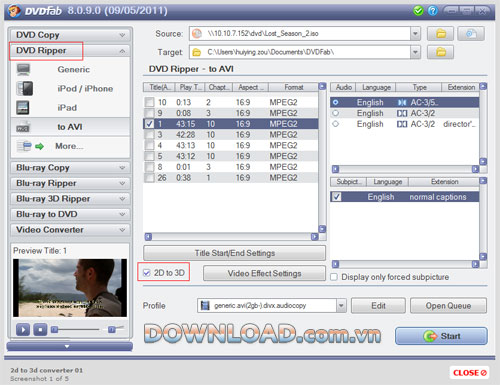Start the ripping process
Screen dimensions: 500x385
441,336
